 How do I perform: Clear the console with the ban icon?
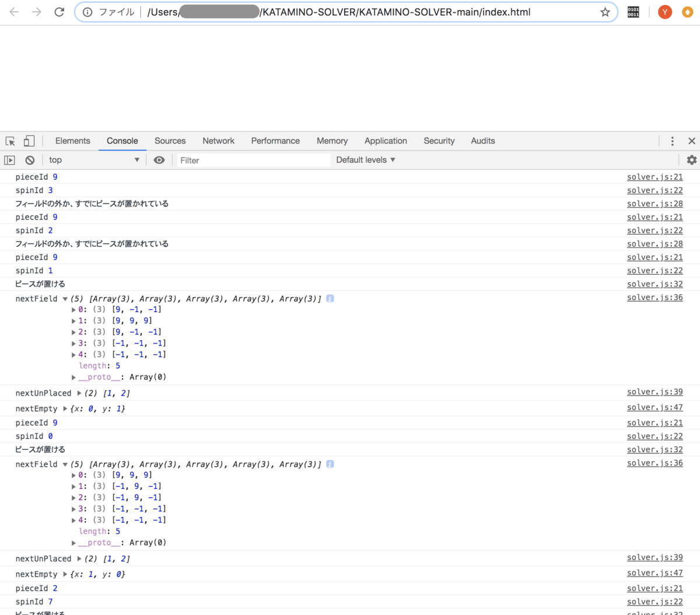pyautogui.click(x=30, y=160)
